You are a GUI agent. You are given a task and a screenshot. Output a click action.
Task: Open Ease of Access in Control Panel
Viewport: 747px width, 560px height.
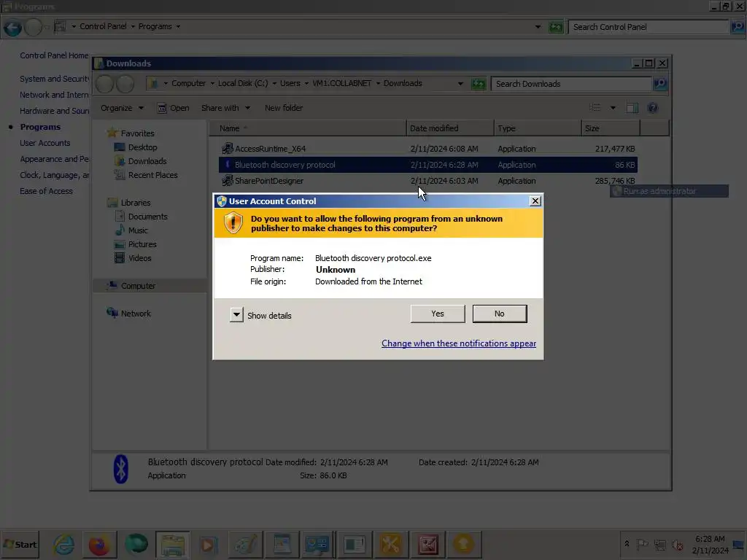[x=46, y=191]
